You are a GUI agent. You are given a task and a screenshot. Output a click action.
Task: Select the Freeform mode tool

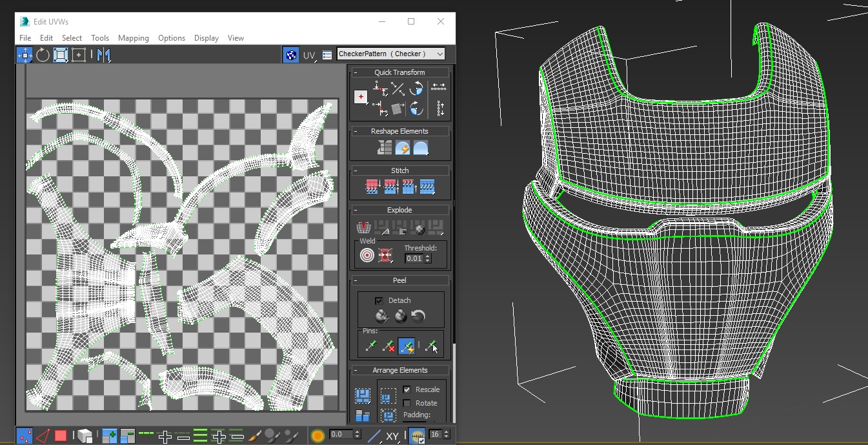pos(79,55)
